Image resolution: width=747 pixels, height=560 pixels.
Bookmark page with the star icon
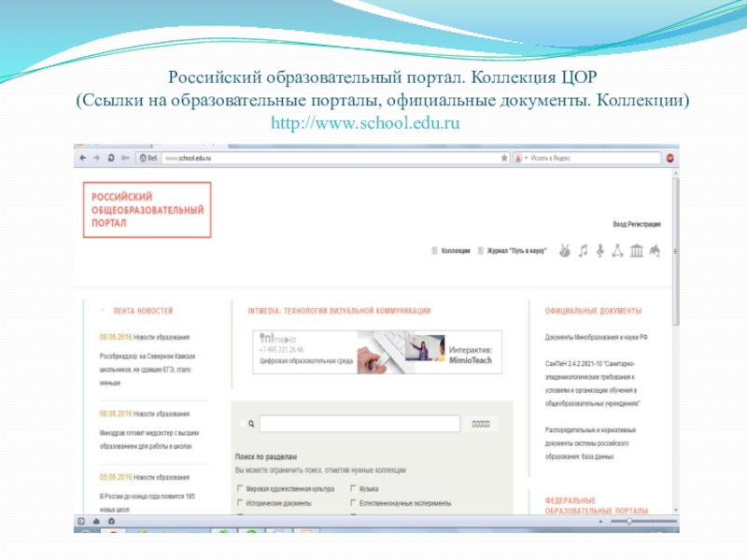[504, 159]
